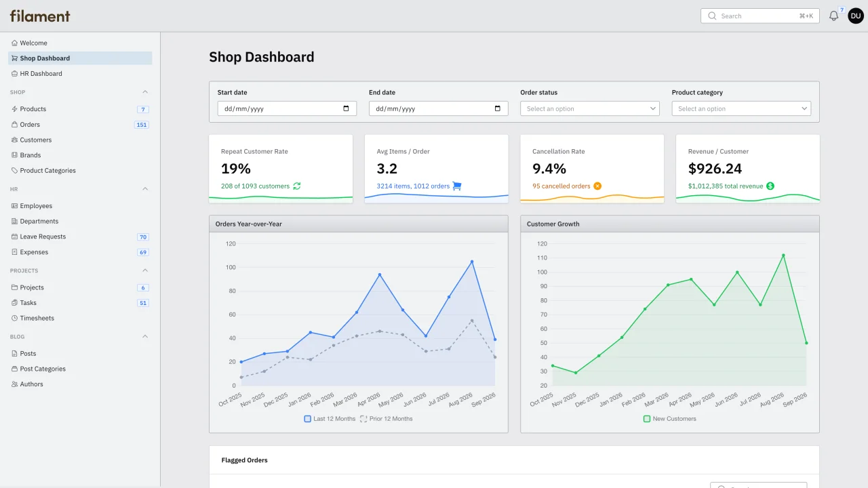Open the Departments page

click(80, 221)
